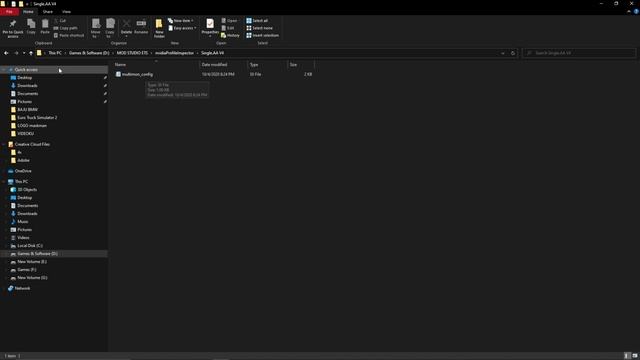Click Copy path in Clipboard group
640x360 pixels.
tap(65, 28)
